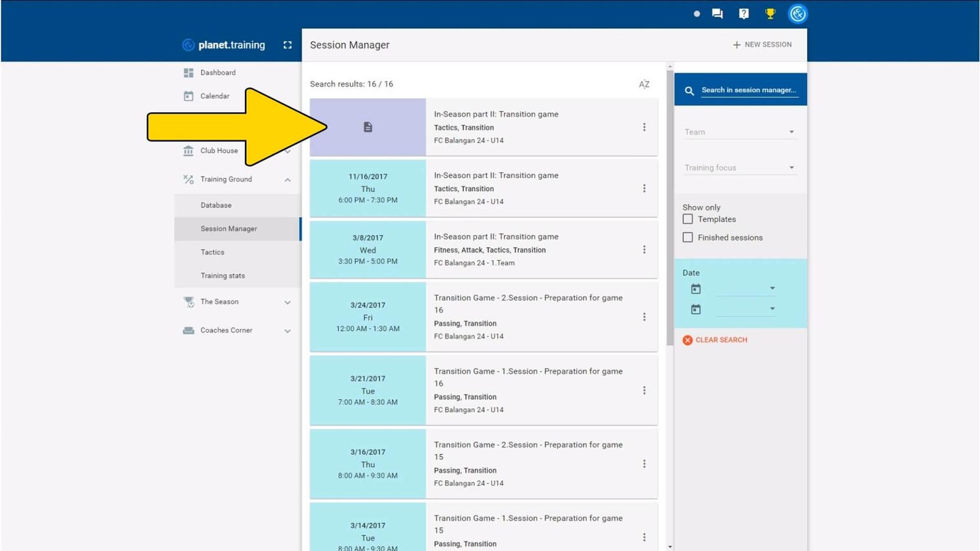Toggle fullscreen icon beside planet.training logo

point(288,45)
